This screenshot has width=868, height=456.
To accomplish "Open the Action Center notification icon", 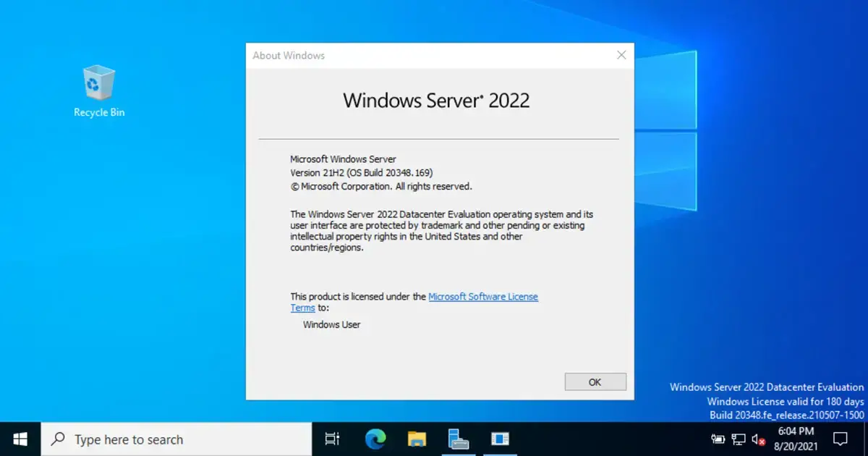I will [841, 439].
